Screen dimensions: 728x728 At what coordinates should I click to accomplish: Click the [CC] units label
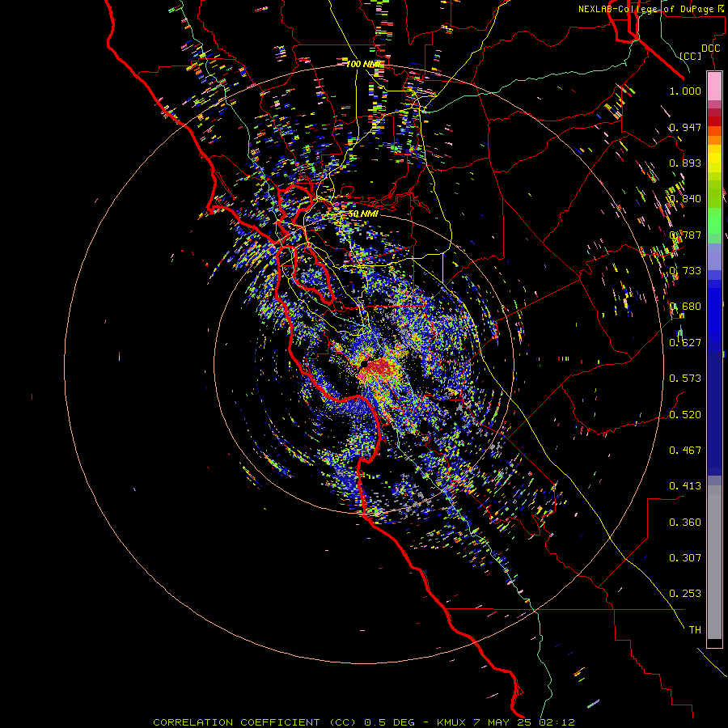click(x=690, y=56)
